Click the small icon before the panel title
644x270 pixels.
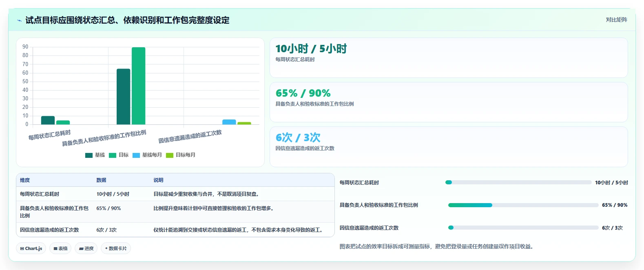(x=19, y=20)
